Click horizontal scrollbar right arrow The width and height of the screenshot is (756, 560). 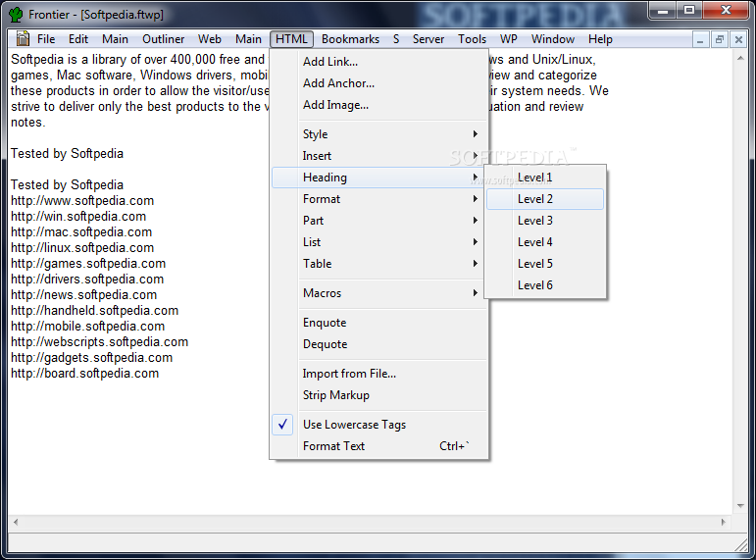coord(723,522)
